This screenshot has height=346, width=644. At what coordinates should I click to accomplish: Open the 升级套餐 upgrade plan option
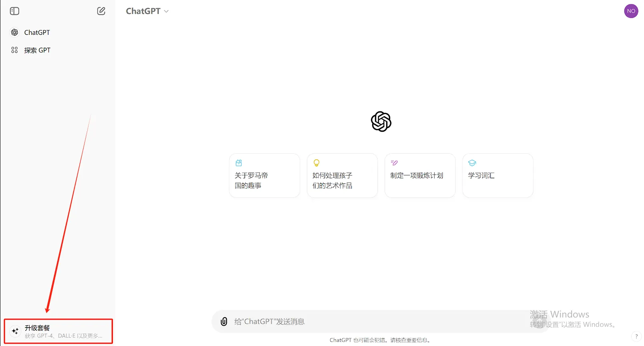58,331
